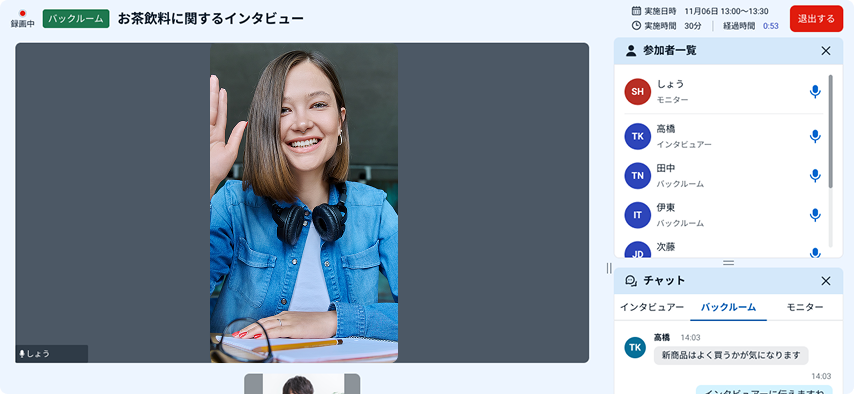
Task: Click the red 退出する button
Action: [x=816, y=19]
